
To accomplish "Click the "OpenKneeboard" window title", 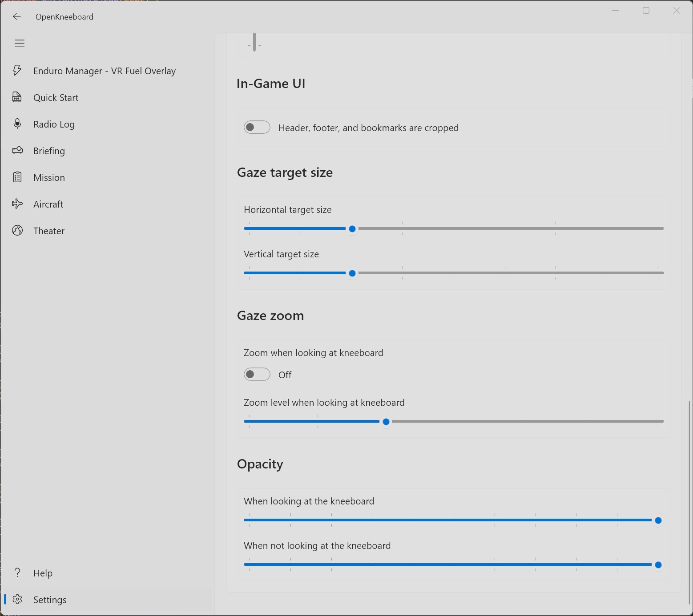I will 64,17.
